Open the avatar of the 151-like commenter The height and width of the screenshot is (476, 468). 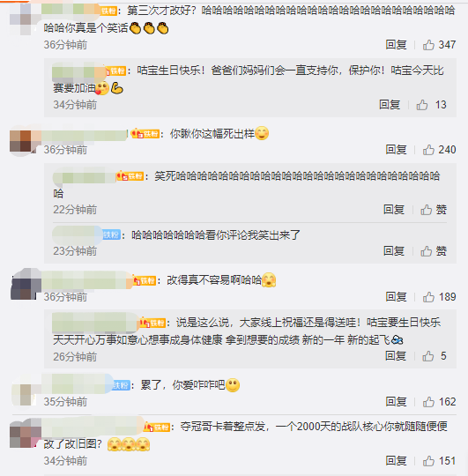coord(25,433)
